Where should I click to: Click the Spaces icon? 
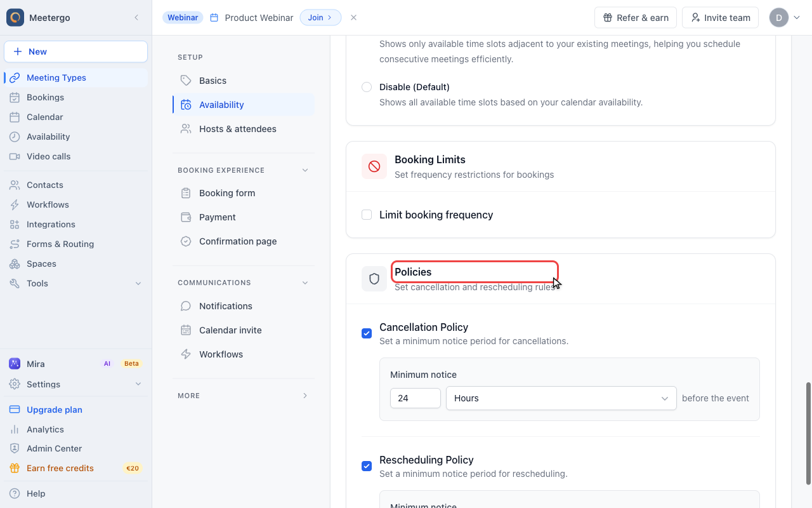pyautogui.click(x=15, y=264)
